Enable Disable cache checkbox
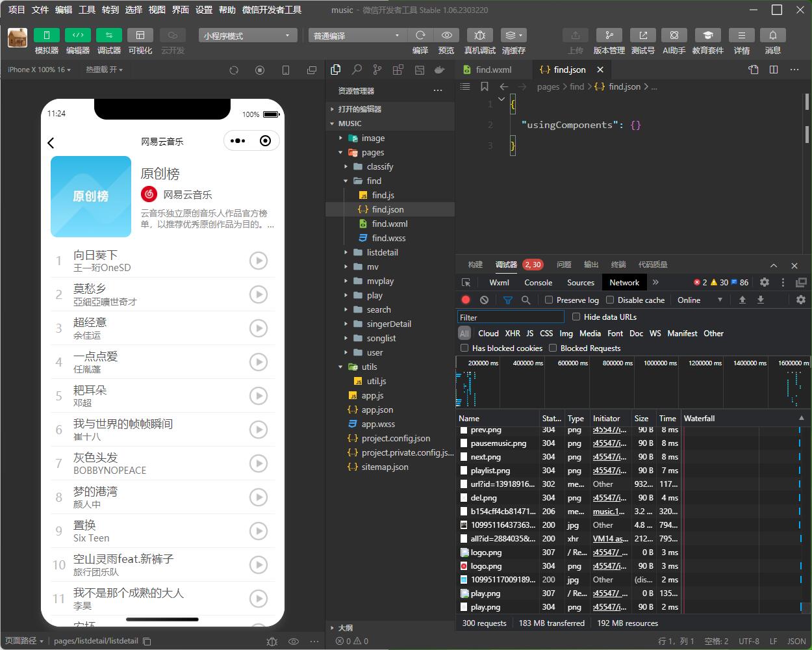Viewport: 812px width, 650px height. click(x=610, y=300)
